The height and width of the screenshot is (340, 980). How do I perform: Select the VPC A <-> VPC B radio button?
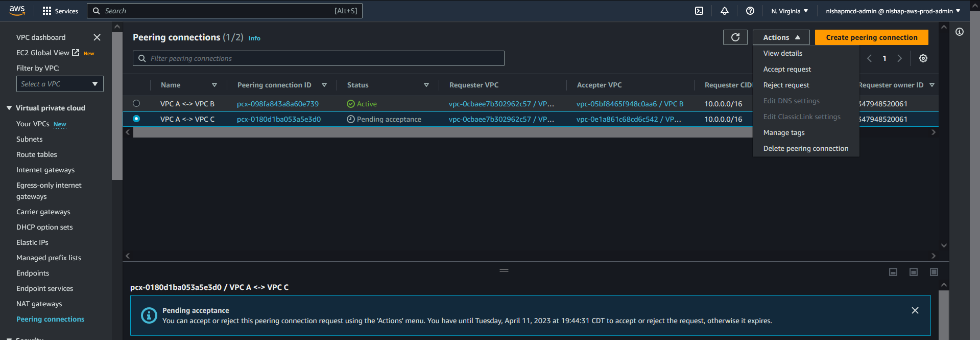coord(136,103)
